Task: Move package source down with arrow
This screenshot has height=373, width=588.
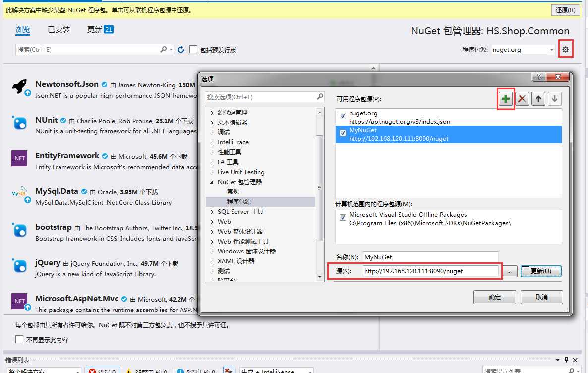Action: point(555,99)
